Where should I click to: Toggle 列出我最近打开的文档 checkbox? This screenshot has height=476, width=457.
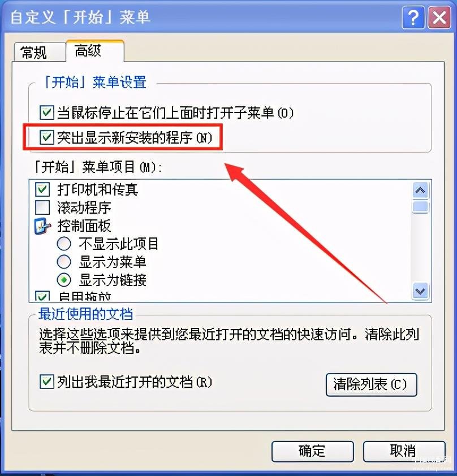pos(47,382)
